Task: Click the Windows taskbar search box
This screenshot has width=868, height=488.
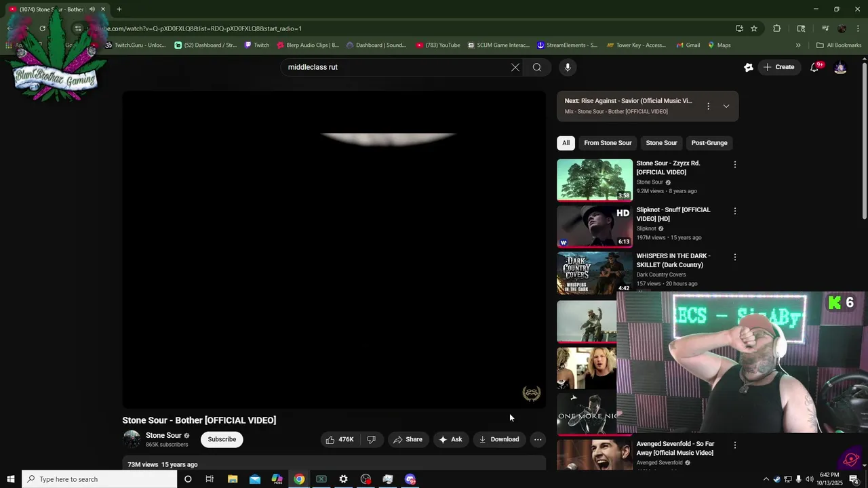Action: click(x=99, y=479)
